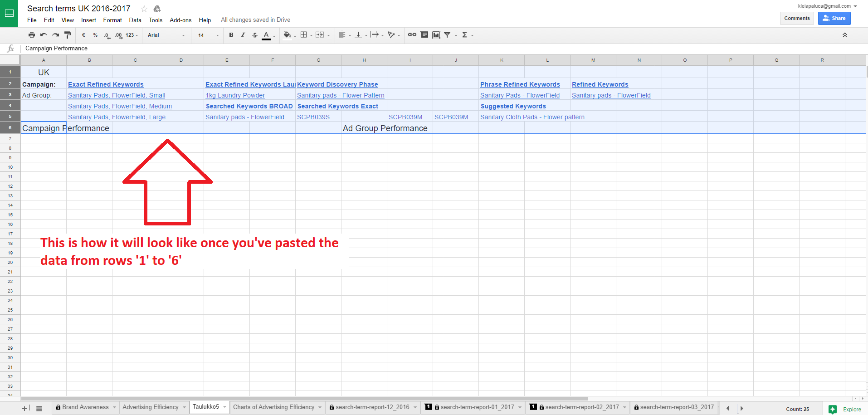Screen dimensions: 868x415
Task: Click the insert comment icon
Action: 424,35
